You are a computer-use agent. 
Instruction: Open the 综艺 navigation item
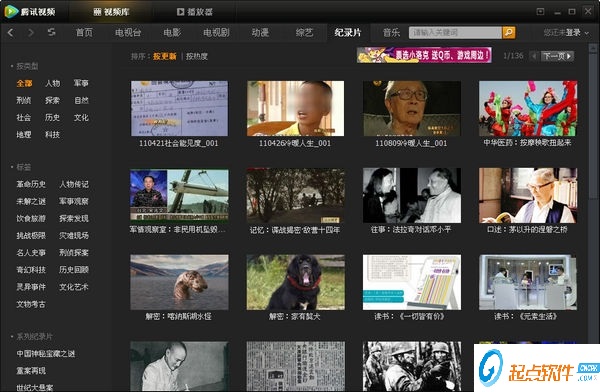(304, 33)
